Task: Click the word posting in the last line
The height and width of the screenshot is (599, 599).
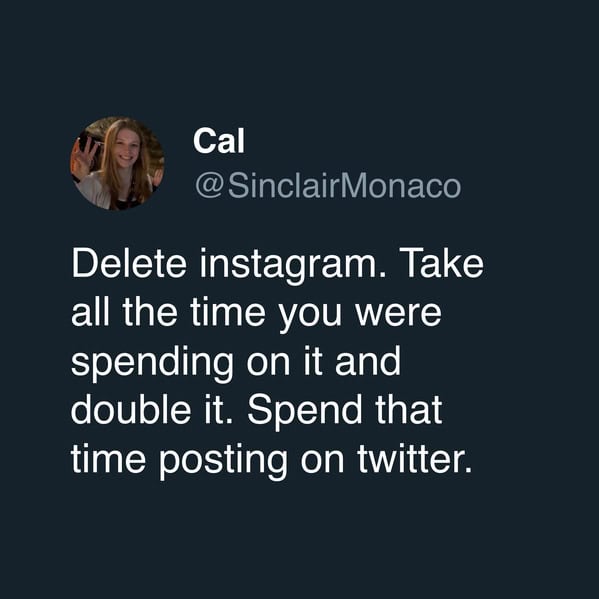Action: click(223, 461)
